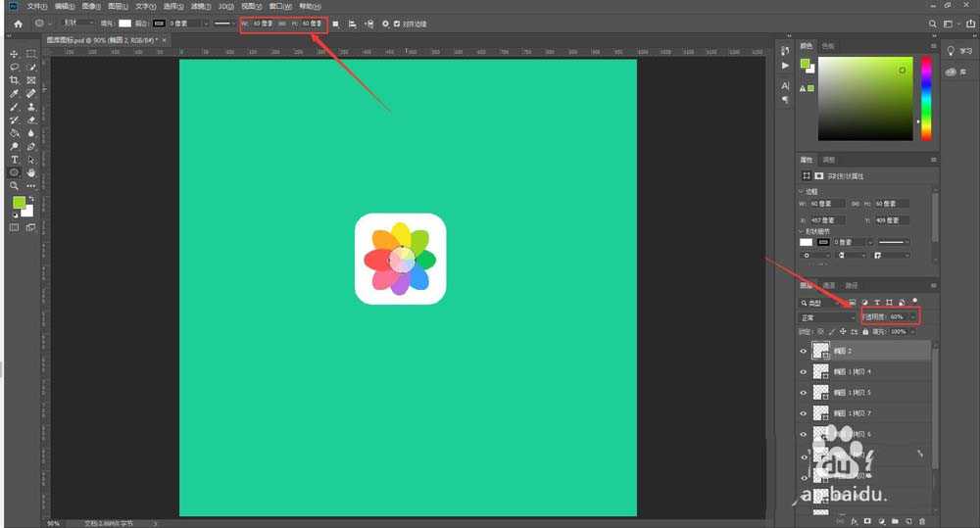Image resolution: width=980 pixels, height=528 pixels.
Task: Click the Home icon in options bar
Action: pyautogui.click(x=18, y=23)
